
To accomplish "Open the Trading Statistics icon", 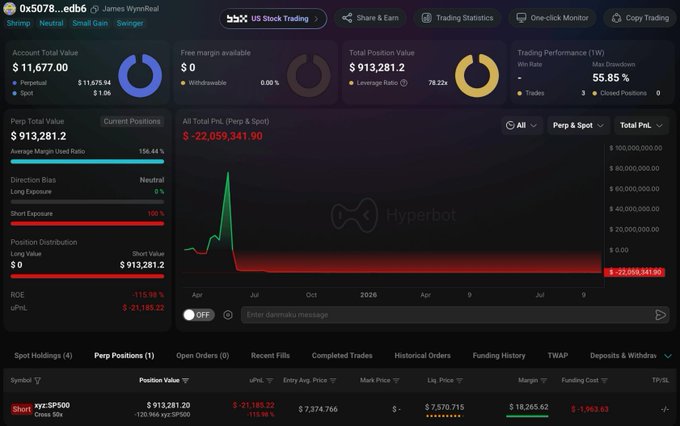I will pyautogui.click(x=427, y=18).
